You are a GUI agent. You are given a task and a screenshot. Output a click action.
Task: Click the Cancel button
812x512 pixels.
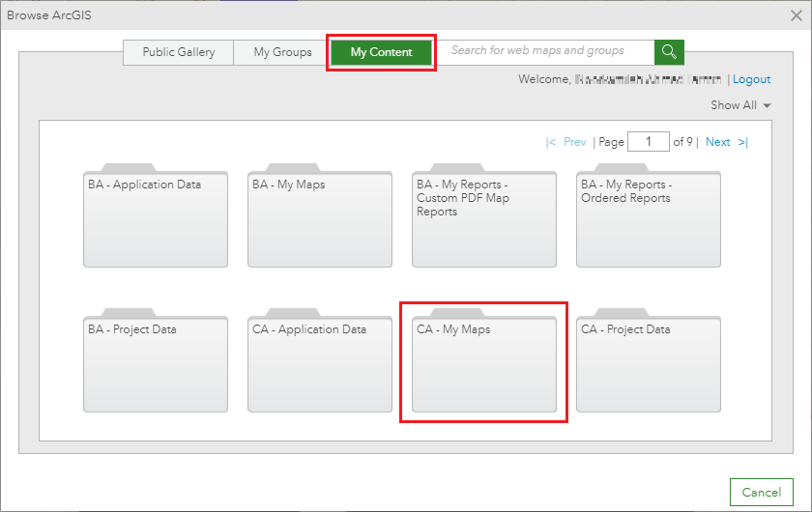pos(762,492)
